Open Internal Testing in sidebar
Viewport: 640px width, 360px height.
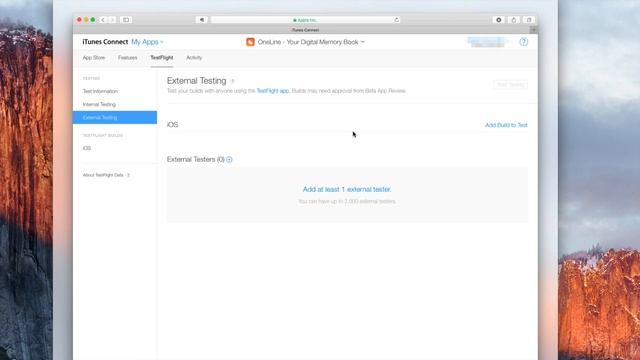coord(99,104)
